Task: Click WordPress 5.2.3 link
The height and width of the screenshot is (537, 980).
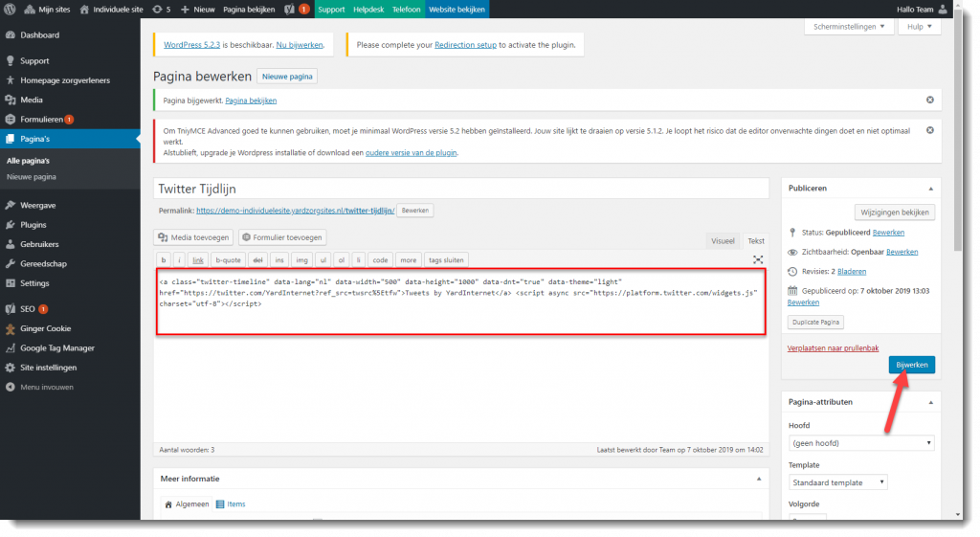Action: 191,45
